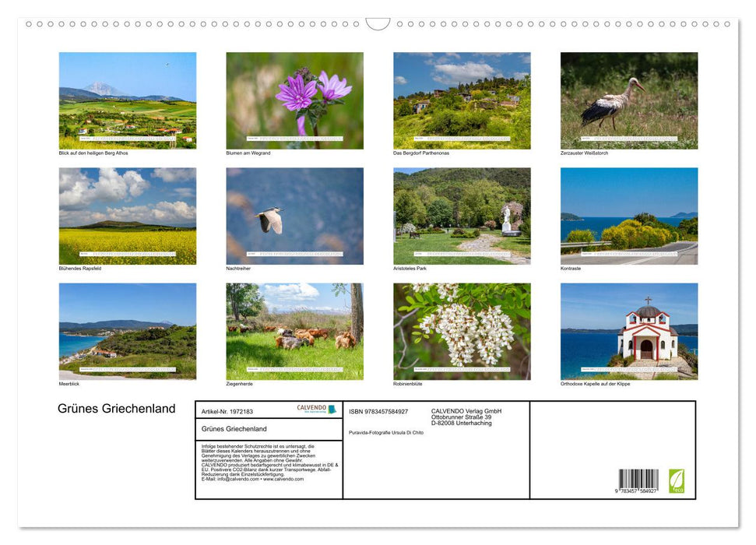Open the white Robinia blossom photo
Screen dimensions: 756x545
pos(462,331)
